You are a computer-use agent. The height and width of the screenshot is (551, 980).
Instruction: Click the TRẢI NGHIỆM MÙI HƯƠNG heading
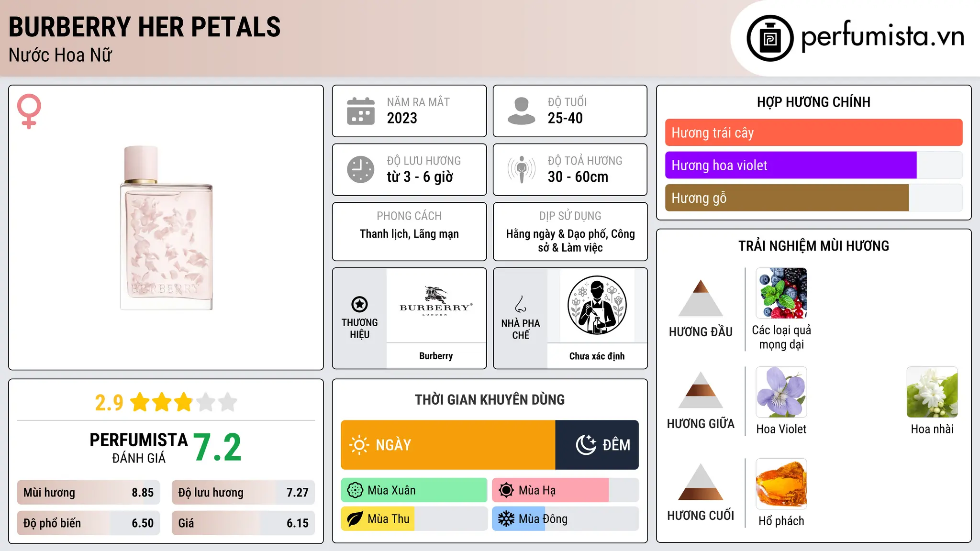pyautogui.click(x=813, y=246)
